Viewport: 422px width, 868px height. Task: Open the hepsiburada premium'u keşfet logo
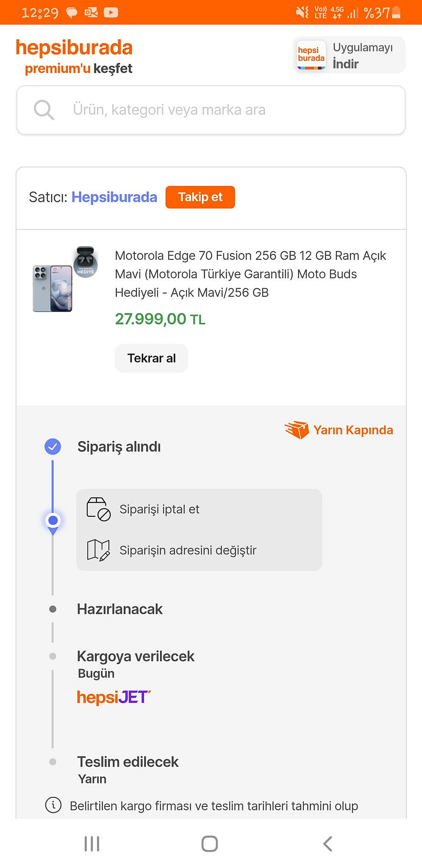[74, 56]
